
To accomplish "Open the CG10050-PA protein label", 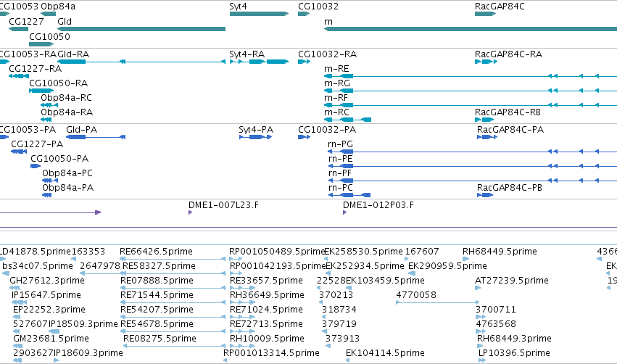I will [x=59, y=159].
